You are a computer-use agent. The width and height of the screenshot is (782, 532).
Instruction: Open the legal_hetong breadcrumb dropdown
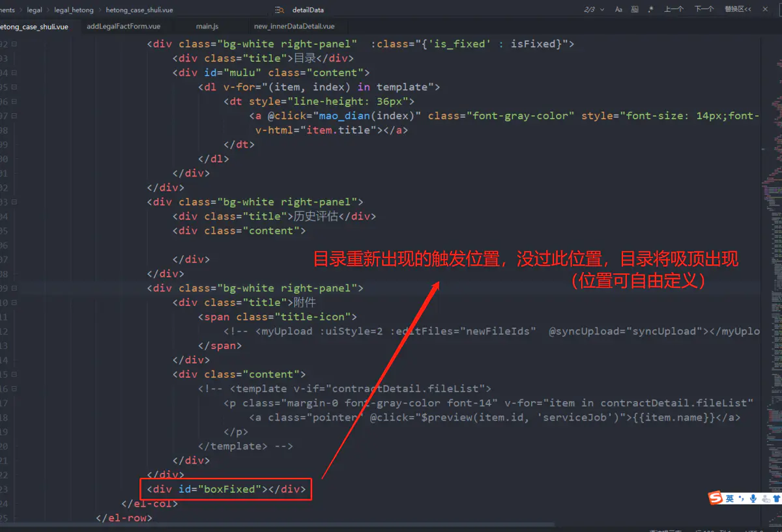[x=74, y=10]
